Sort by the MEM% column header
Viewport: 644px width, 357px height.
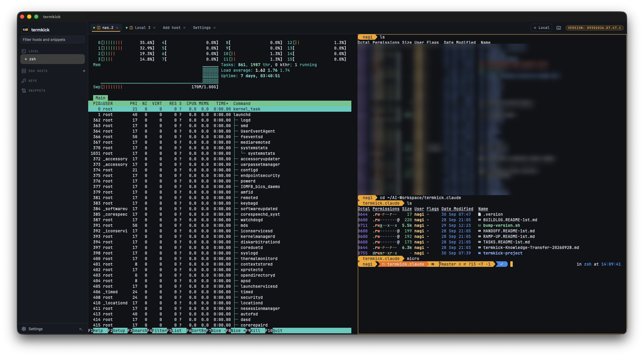pyautogui.click(x=203, y=103)
